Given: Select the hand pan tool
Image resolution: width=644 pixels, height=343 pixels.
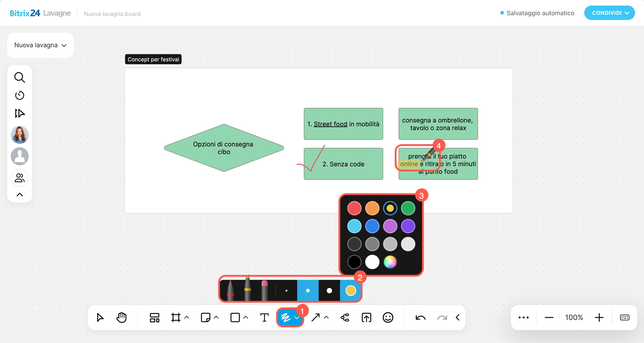Looking at the screenshot, I should 122,317.
